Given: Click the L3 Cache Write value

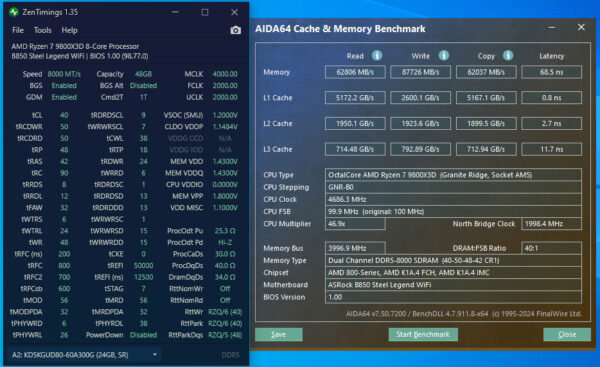Looking at the screenshot, I should (x=420, y=149).
